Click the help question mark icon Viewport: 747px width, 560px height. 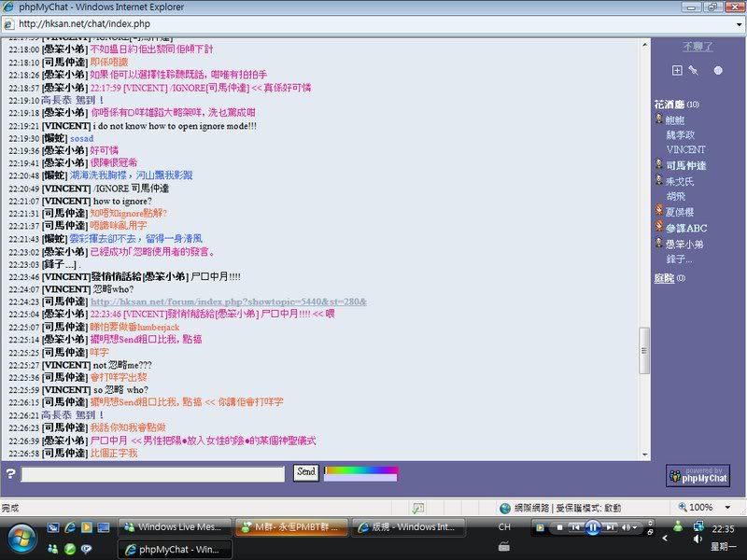10,473
